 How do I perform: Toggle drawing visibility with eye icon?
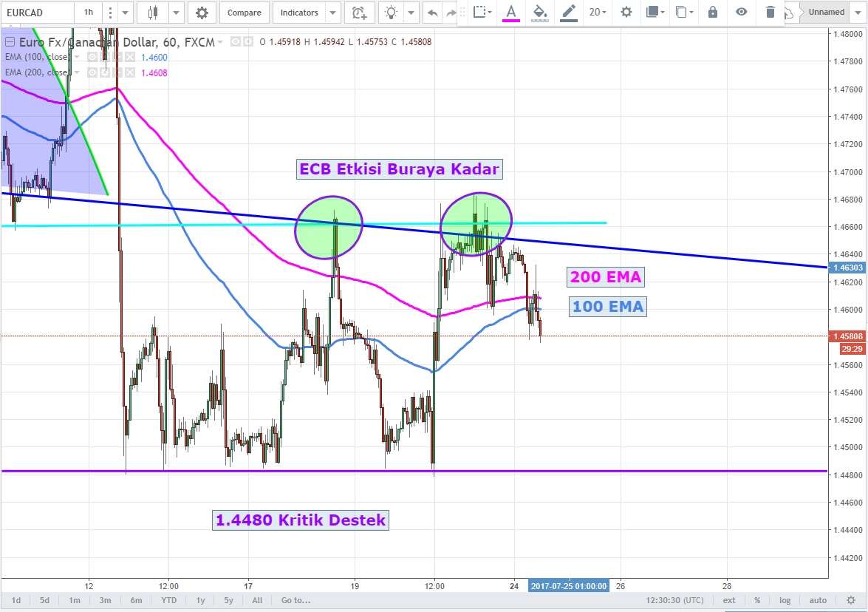pyautogui.click(x=741, y=12)
